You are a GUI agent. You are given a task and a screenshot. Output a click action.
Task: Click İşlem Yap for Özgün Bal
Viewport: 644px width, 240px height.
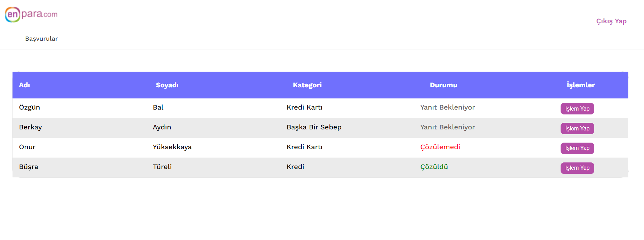(x=577, y=109)
